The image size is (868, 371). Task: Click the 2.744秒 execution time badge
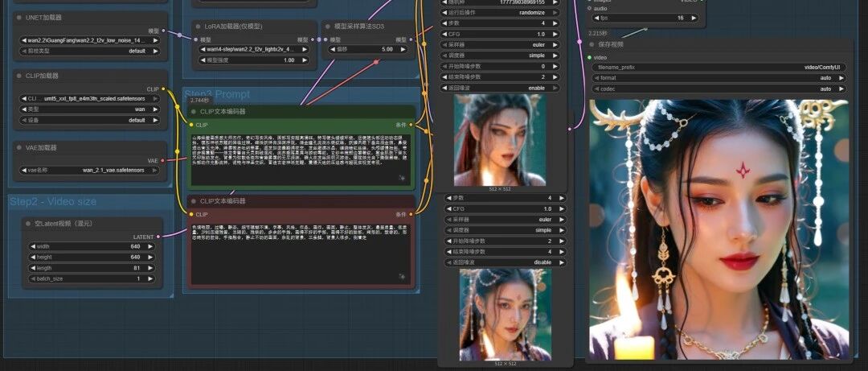[x=199, y=101]
